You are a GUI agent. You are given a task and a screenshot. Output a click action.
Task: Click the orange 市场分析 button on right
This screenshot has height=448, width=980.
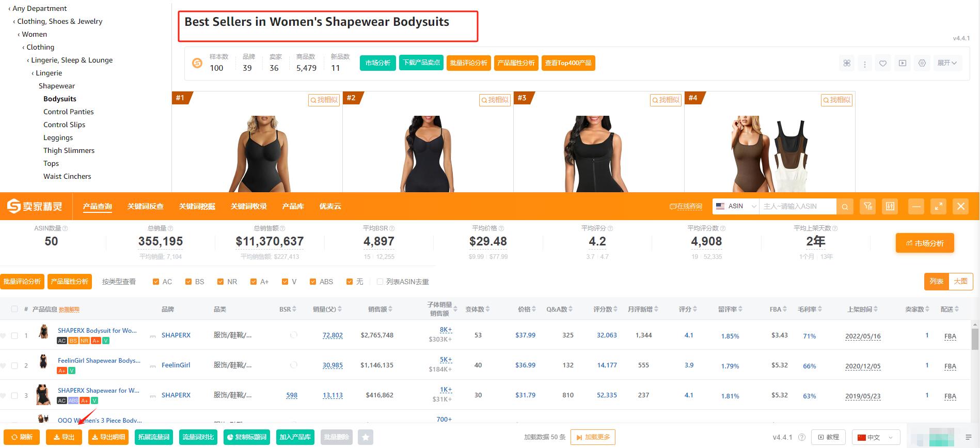925,243
